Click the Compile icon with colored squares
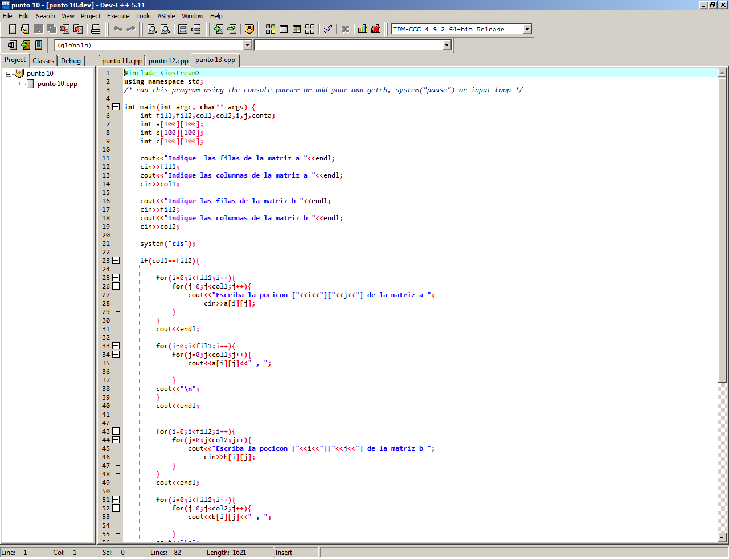The height and width of the screenshot is (560, 729). coord(271,29)
